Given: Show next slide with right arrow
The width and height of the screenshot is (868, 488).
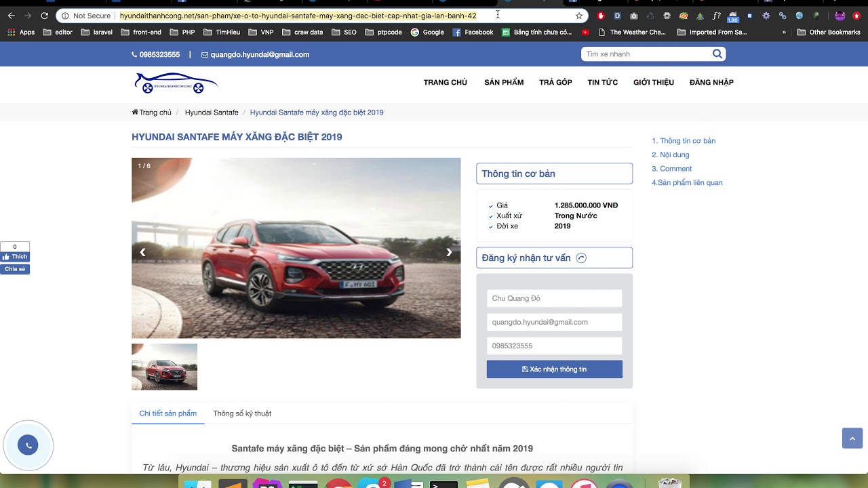Looking at the screenshot, I should pyautogui.click(x=449, y=252).
